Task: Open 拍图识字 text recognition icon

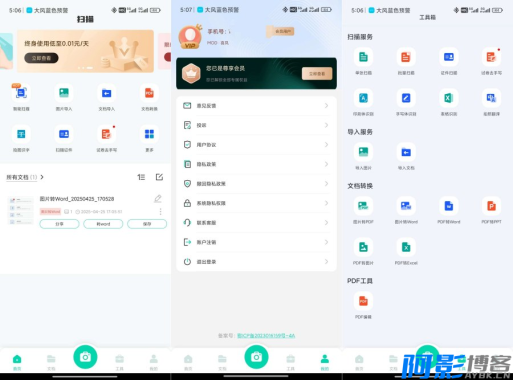Action: point(21,134)
